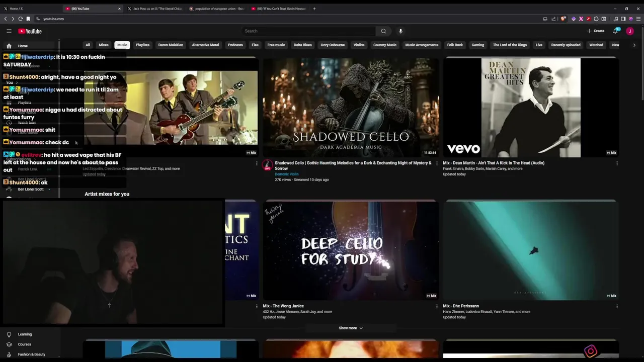The height and width of the screenshot is (362, 644).
Task: Open Courses in the sidebar
Action: click(24, 344)
